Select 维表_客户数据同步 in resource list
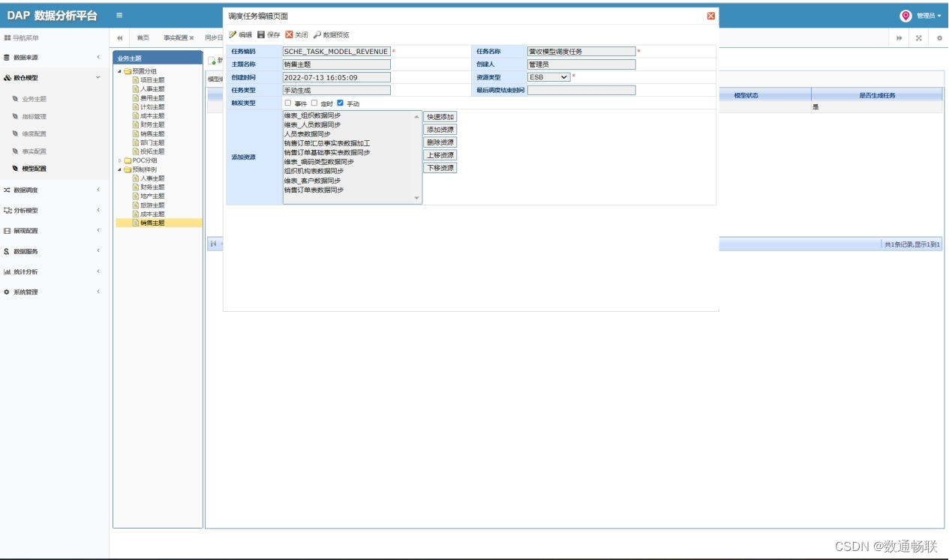Image resolution: width=949 pixels, height=560 pixels. pos(312,181)
